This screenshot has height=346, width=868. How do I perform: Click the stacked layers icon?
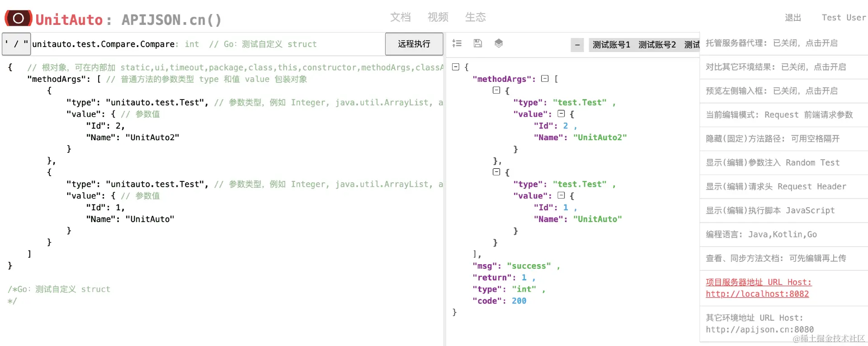(x=499, y=43)
